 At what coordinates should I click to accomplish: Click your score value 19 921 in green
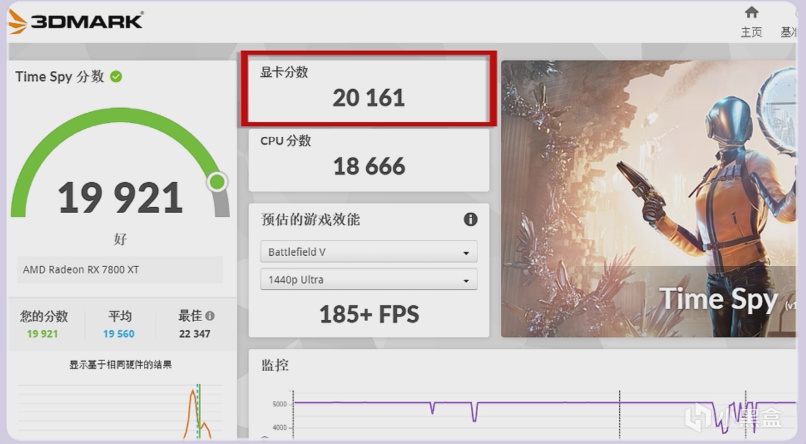42,334
